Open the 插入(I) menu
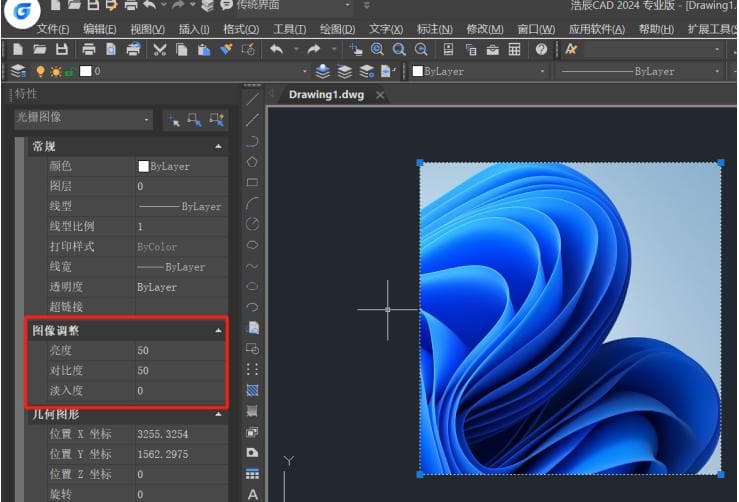 coord(194,29)
